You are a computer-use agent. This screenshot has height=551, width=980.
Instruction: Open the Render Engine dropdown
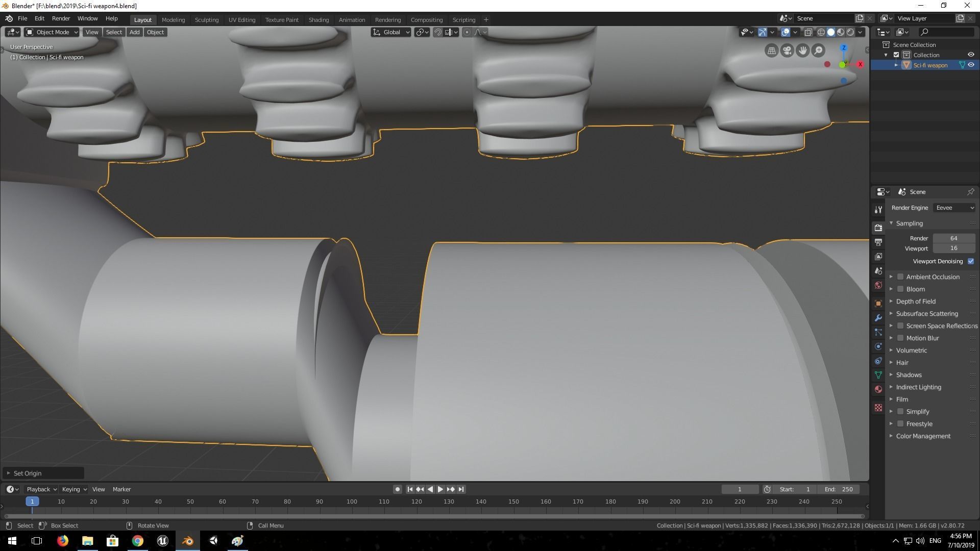pyautogui.click(x=954, y=208)
